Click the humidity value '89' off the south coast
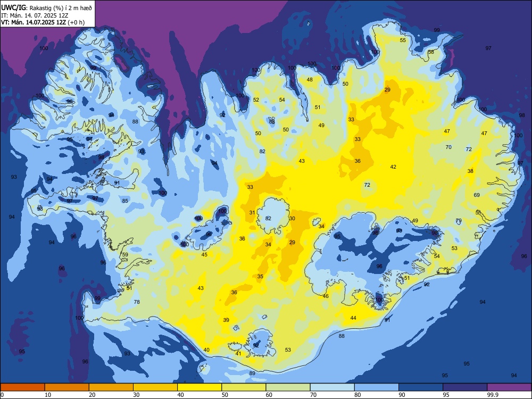This screenshot has height=399, width=532. point(252,373)
